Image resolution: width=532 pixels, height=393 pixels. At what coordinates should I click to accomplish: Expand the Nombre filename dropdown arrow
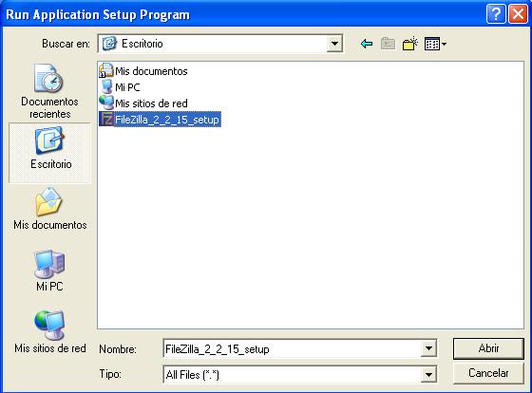pyautogui.click(x=428, y=348)
